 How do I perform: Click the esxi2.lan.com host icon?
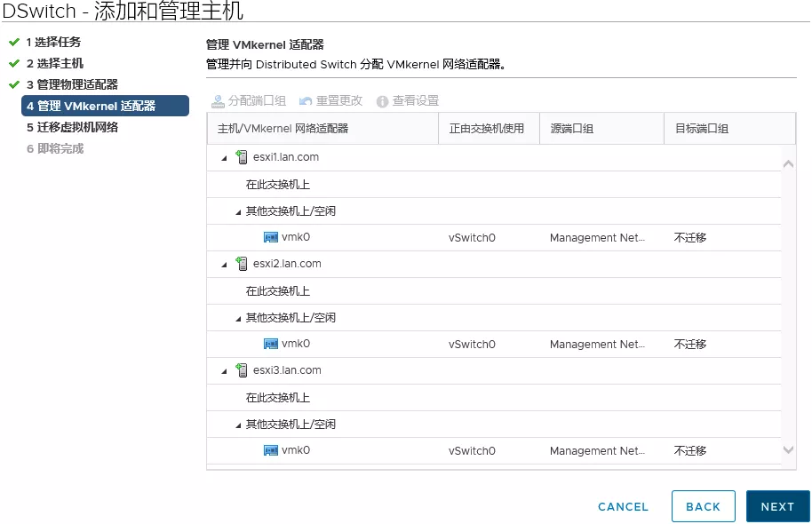pyautogui.click(x=242, y=264)
